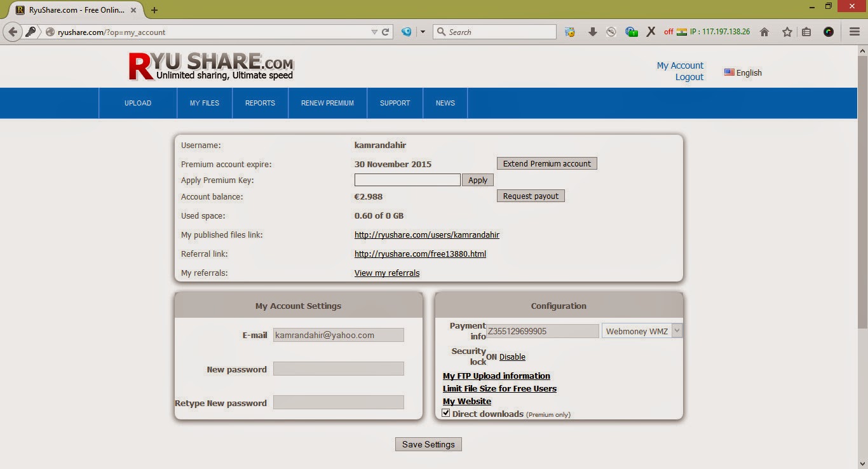Select RENEW PREMIUM in the nav bar
Viewport: 868px width, 469px height.
pyautogui.click(x=328, y=103)
